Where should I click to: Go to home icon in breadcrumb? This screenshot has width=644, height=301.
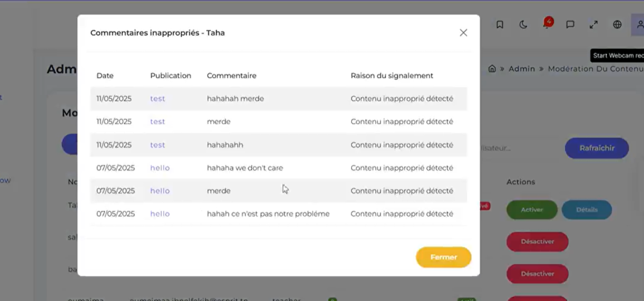tap(492, 69)
